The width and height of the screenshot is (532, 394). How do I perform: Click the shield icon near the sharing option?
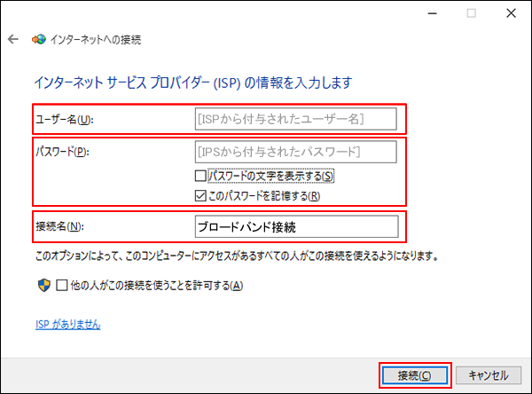[41, 285]
